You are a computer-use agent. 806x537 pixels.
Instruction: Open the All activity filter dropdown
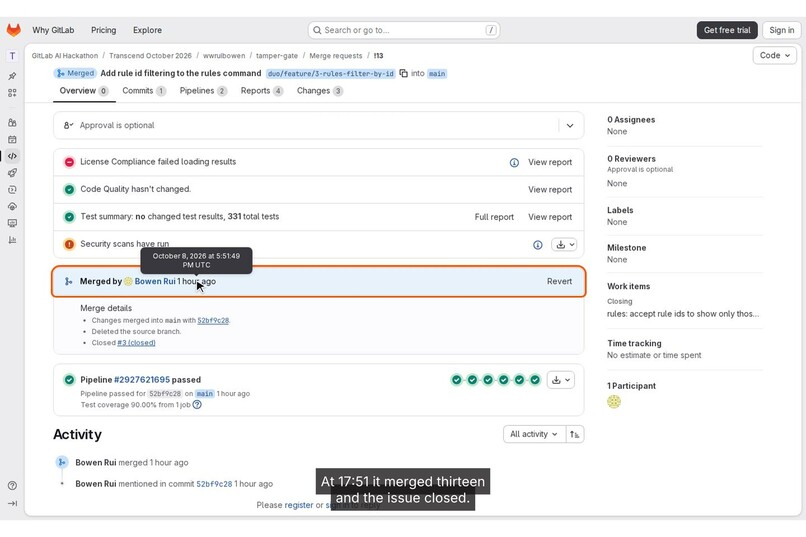(x=534, y=434)
